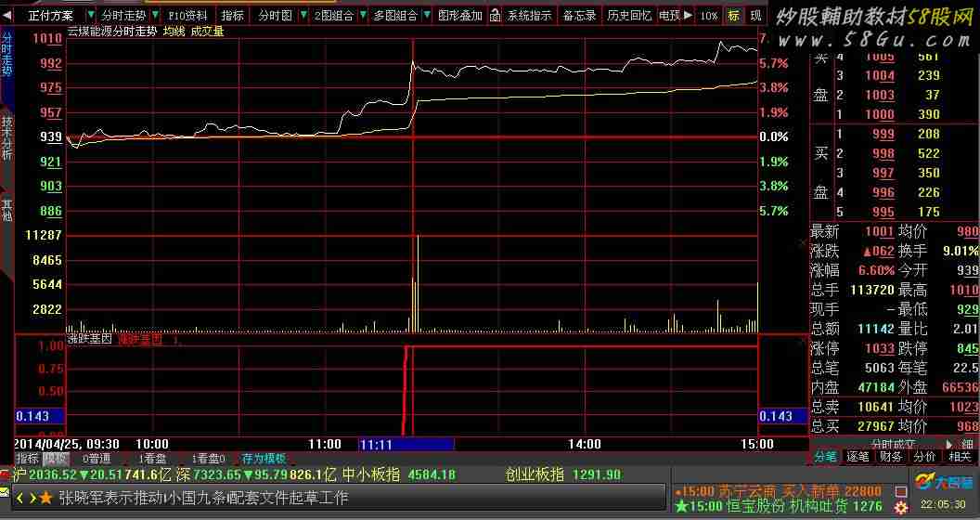This screenshot has height=520, width=980.
Task: Click the left 0.143 indicator value box
Action: [39, 416]
